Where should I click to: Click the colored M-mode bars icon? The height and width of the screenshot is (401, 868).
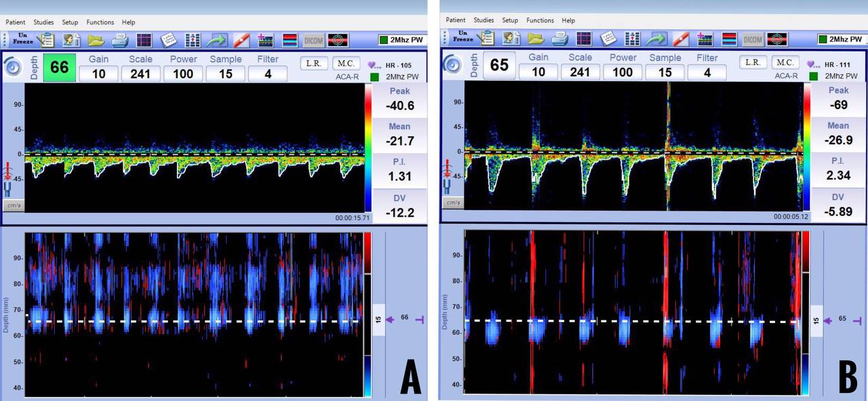290,39
